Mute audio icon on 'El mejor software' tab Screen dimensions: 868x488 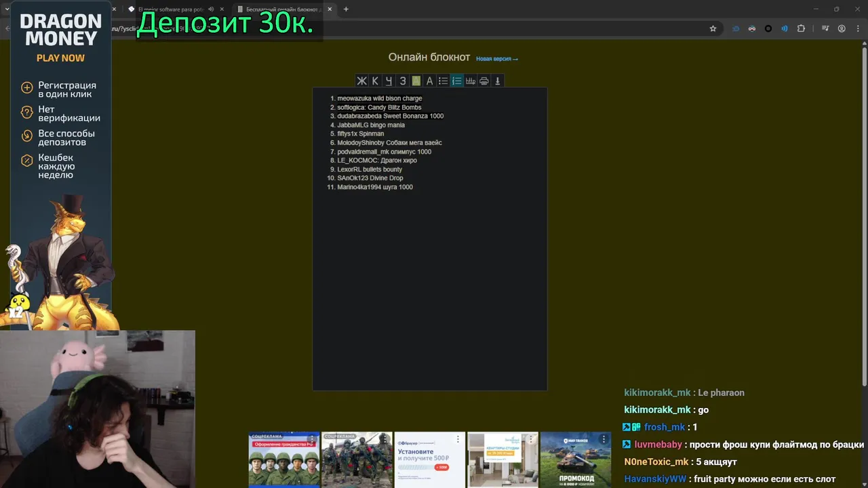click(x=211, y=9)
